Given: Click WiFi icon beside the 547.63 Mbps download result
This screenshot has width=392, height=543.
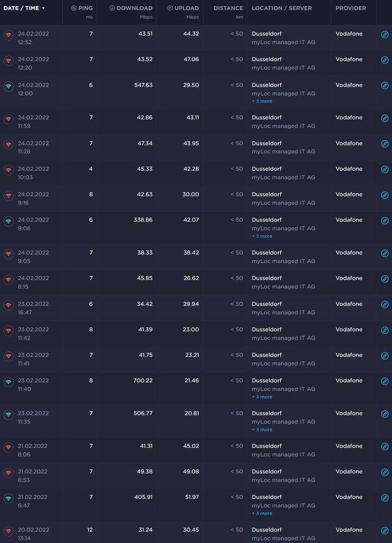Looking at the screenshot, I should [8, 85].
